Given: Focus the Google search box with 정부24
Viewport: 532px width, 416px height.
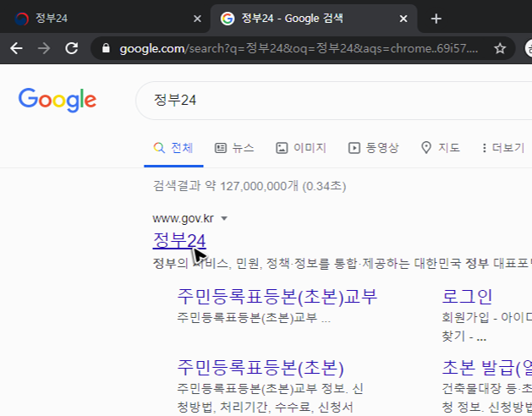Looking at the screenshot, I should pos(334,101).
